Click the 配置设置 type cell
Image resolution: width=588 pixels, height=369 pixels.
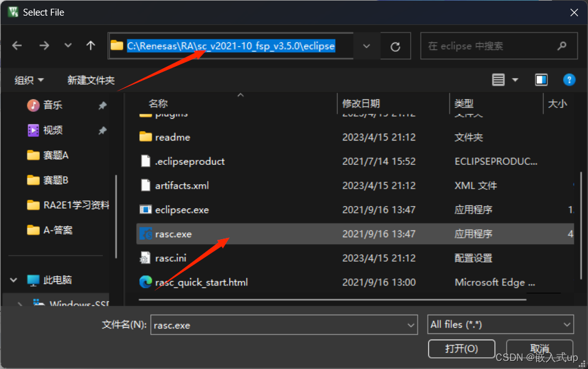[x=473, y=258]
